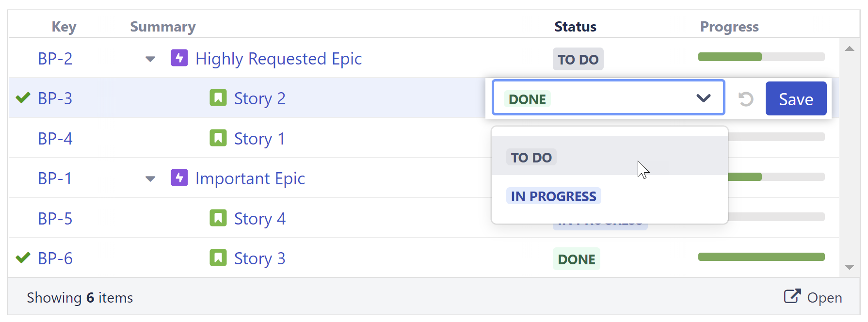The height and width of the screenshot is (322, 868).
Task: Open the BP-4 issue link
Action: [55, 139]
